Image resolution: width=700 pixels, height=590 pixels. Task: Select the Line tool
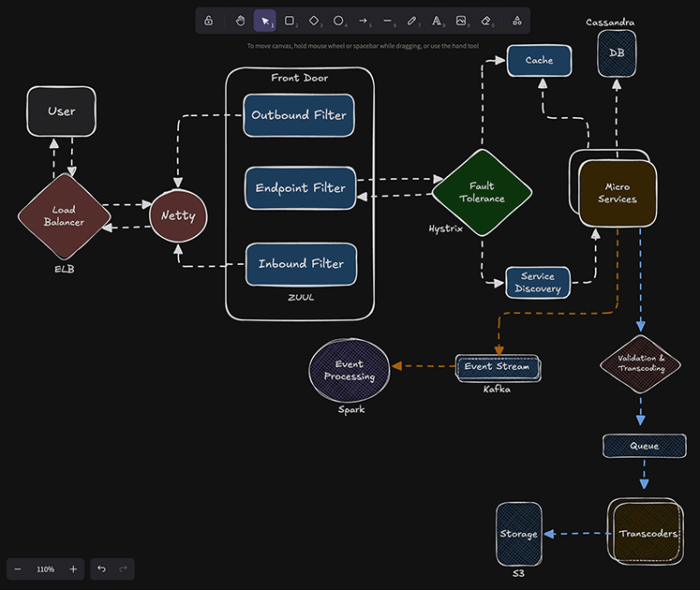(x=388, y=21)
